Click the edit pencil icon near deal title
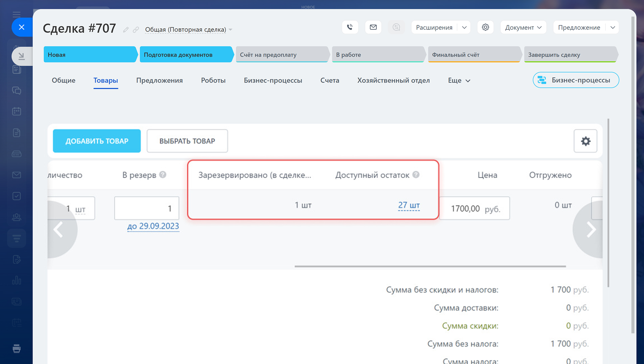 click(126, 30)
